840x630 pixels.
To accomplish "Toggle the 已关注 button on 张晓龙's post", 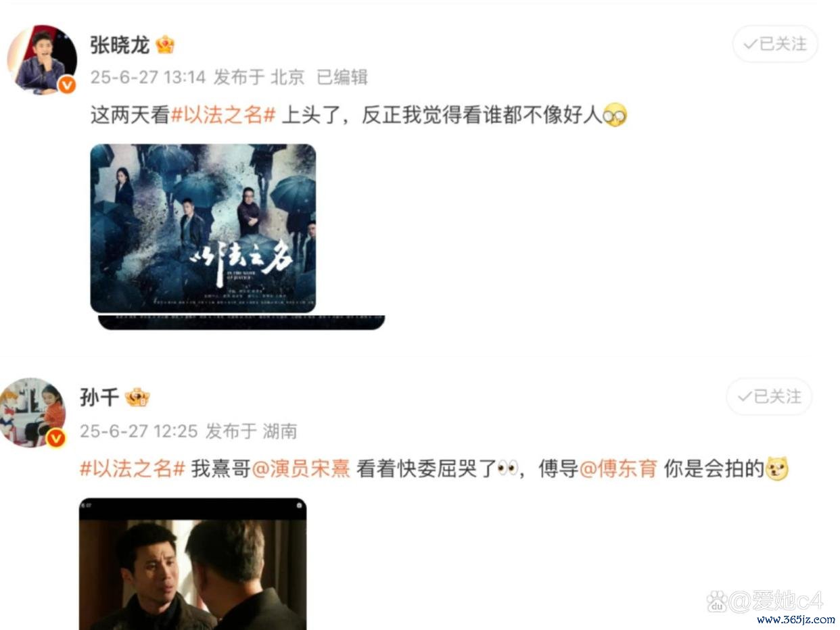I will coord(775,45).
